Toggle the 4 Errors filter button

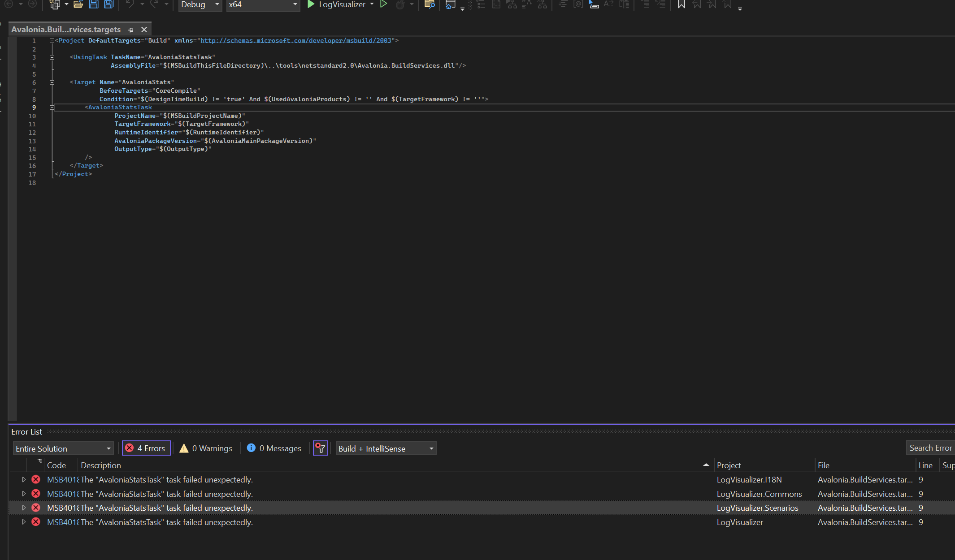click(x=146, y=448)
